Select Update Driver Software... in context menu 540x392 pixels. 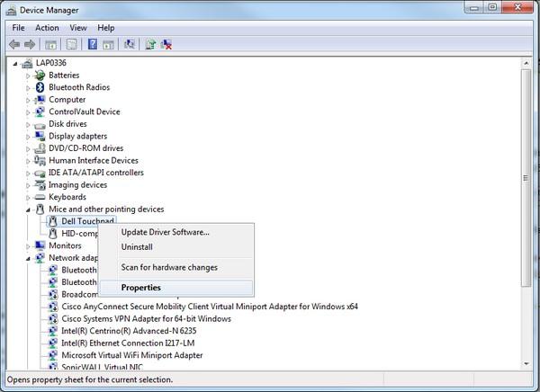point(165,232)
